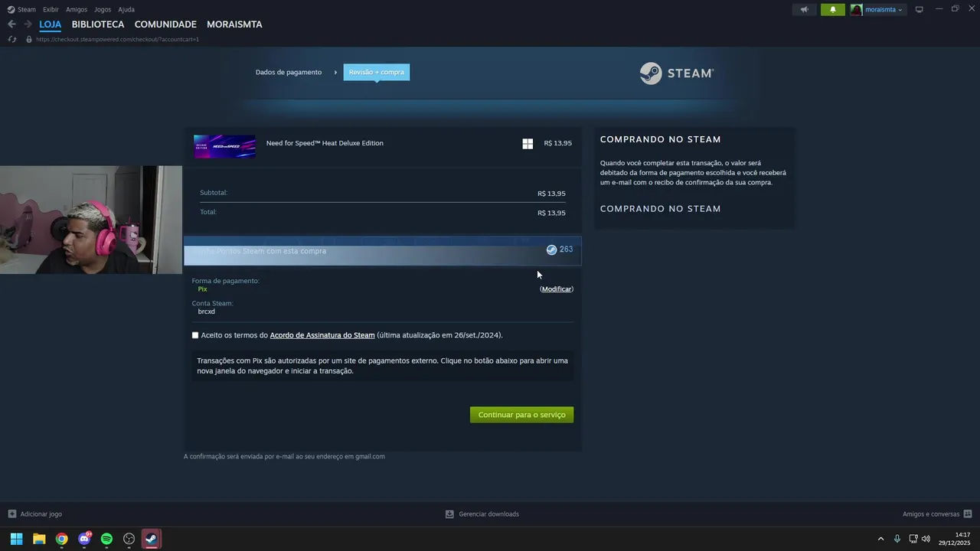The image size is (980, 551).
Task: Enter Big Picture mode via monitor icon
Action: (920, 10)
